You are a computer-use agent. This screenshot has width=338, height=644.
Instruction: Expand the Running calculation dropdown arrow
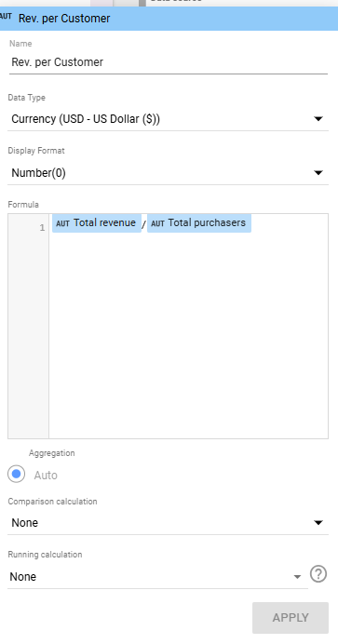pos(297,577)
